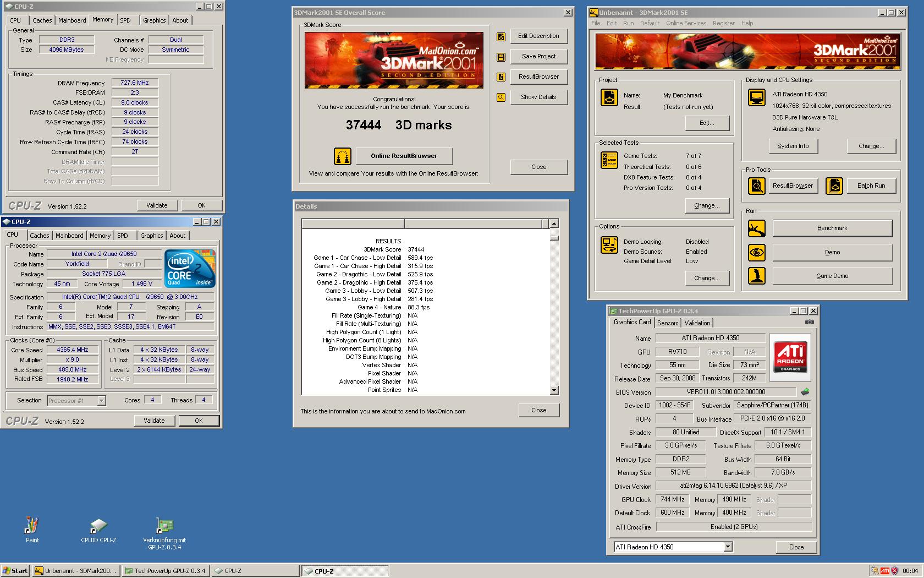Click the Edit Description button
The width and height of the screenshot is (924, 578).
[x=539, y=36]
